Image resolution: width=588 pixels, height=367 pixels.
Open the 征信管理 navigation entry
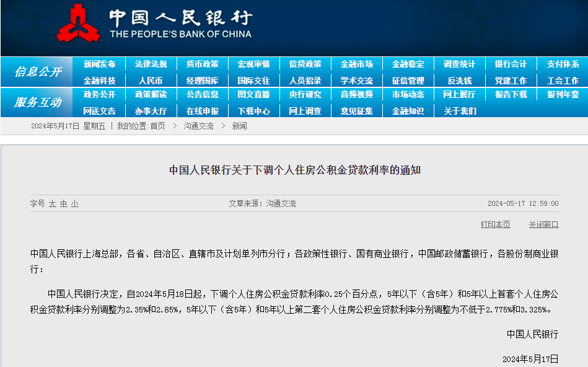pyautogui.click(x=408, y=80)
